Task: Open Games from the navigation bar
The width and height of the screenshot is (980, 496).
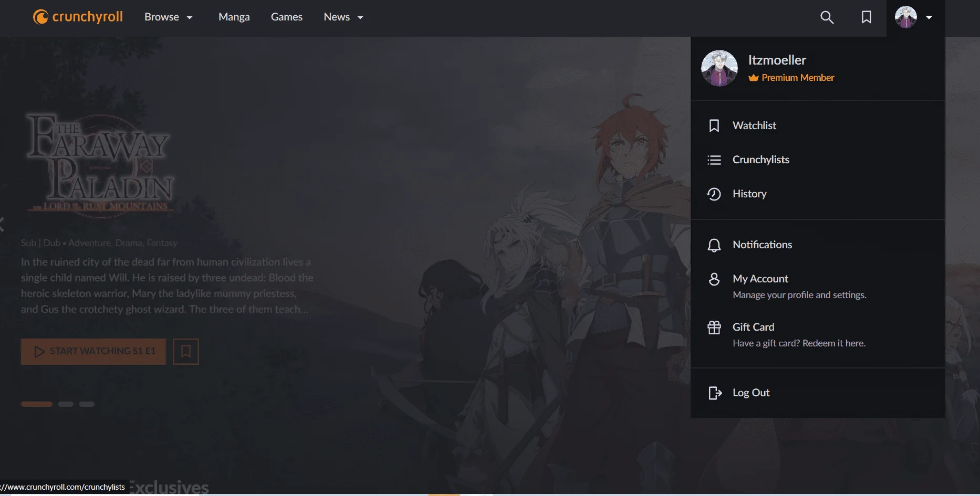Action: (x=287, y=17)
